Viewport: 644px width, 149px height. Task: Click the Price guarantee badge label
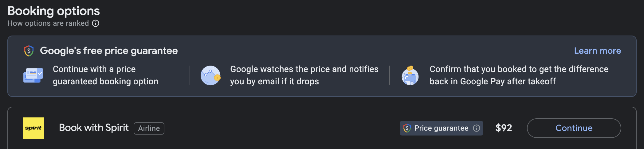[441, 128]
